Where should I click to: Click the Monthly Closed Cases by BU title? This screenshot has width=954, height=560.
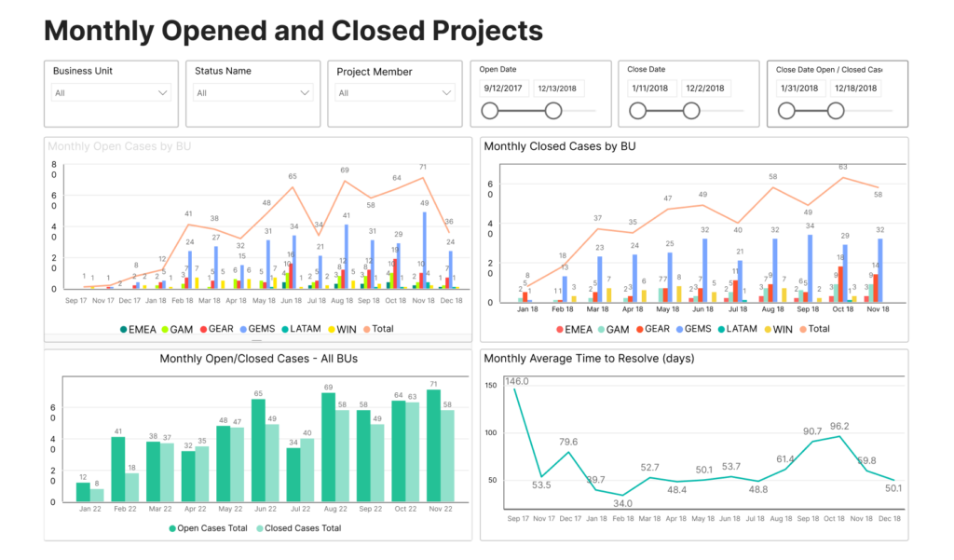click(560, 146)
